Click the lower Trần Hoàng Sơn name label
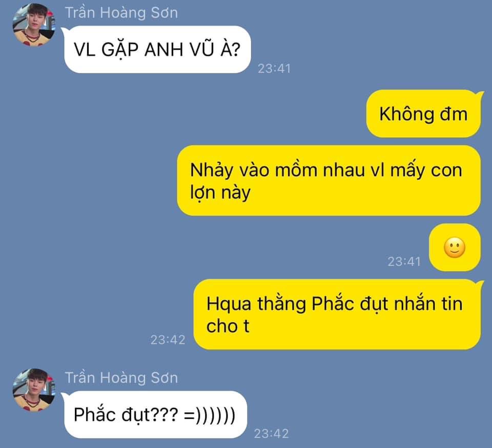 click(x=121, y=378)
